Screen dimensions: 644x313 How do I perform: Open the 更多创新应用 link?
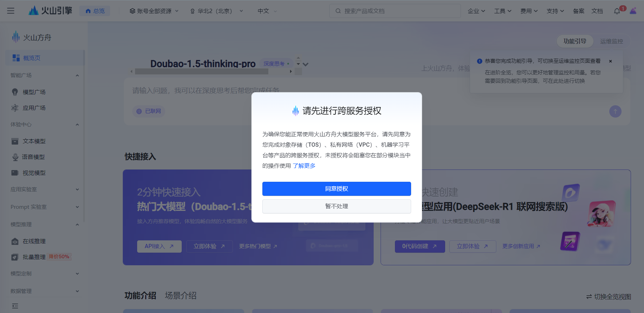click(521, 246)
